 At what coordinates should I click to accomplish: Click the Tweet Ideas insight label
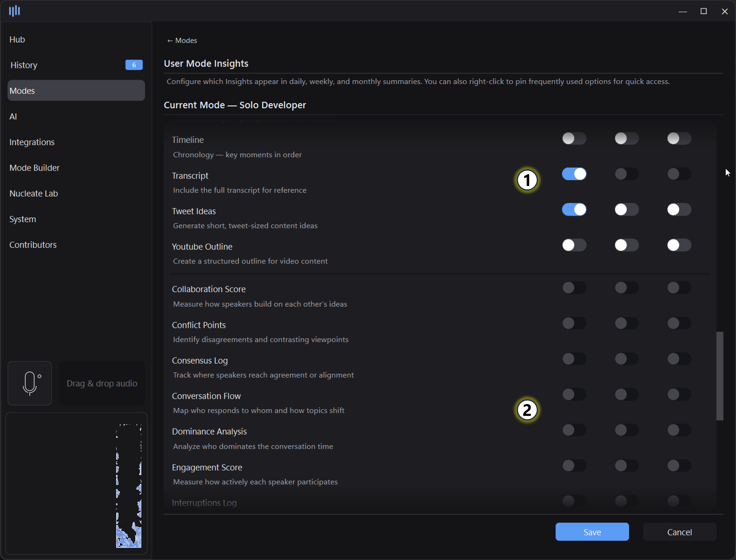[194, 211]
